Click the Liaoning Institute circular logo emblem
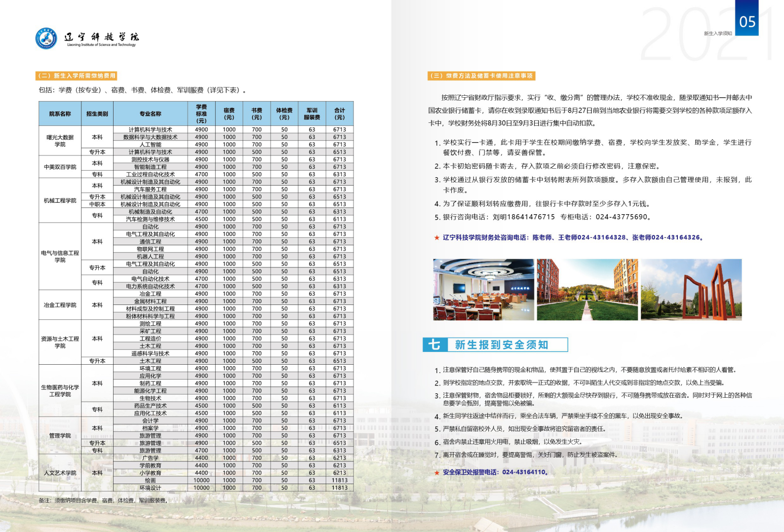 coord(46,38)
